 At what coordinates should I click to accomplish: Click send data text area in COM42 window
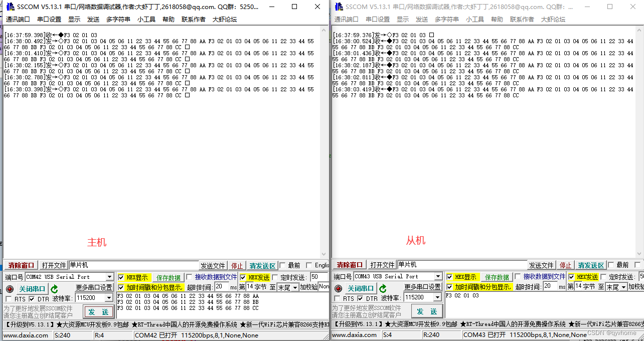(223, 306)
